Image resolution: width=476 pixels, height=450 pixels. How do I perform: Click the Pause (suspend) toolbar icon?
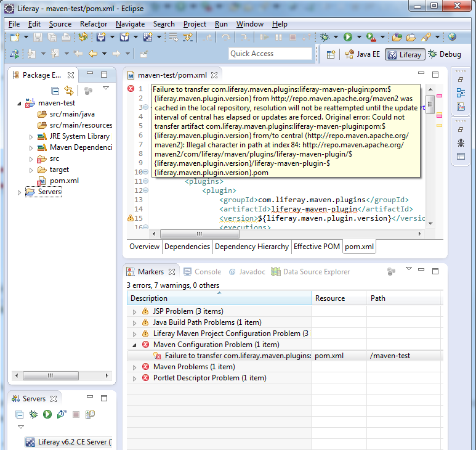tap(278, 37)
